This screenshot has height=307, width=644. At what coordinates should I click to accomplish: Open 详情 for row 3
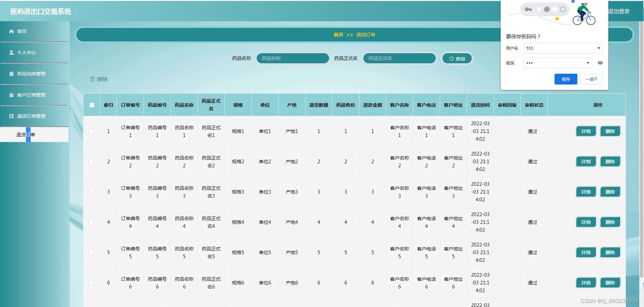(586, 192)
